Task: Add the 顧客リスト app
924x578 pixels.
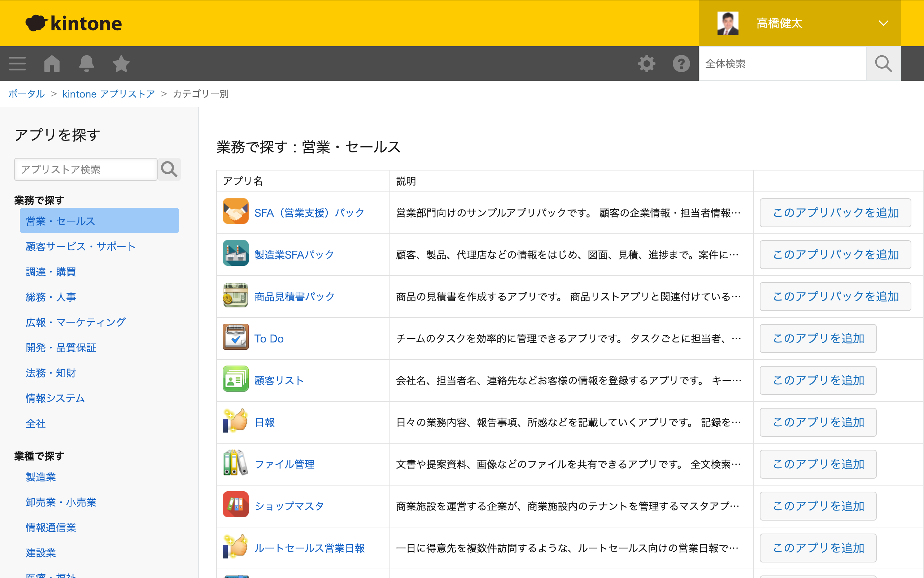Action: (818, 380)
